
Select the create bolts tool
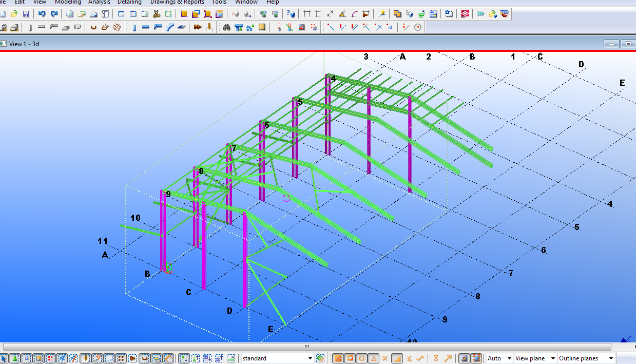(197, 27)
